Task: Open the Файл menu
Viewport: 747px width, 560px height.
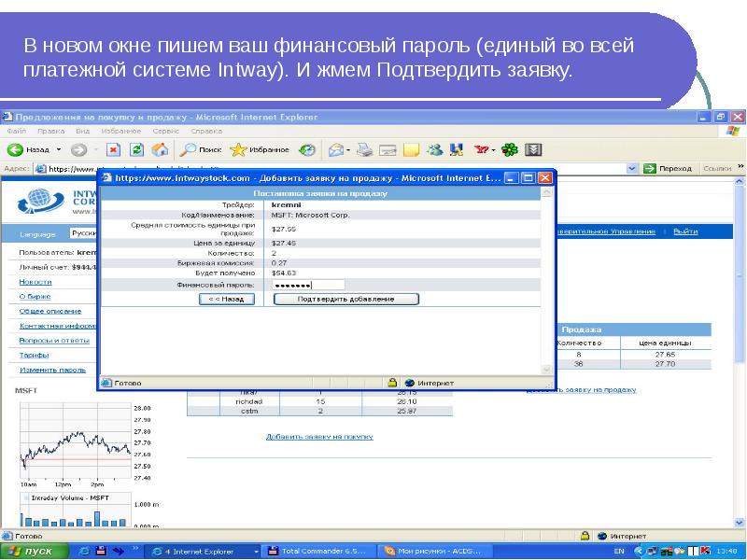Action: 16,132
